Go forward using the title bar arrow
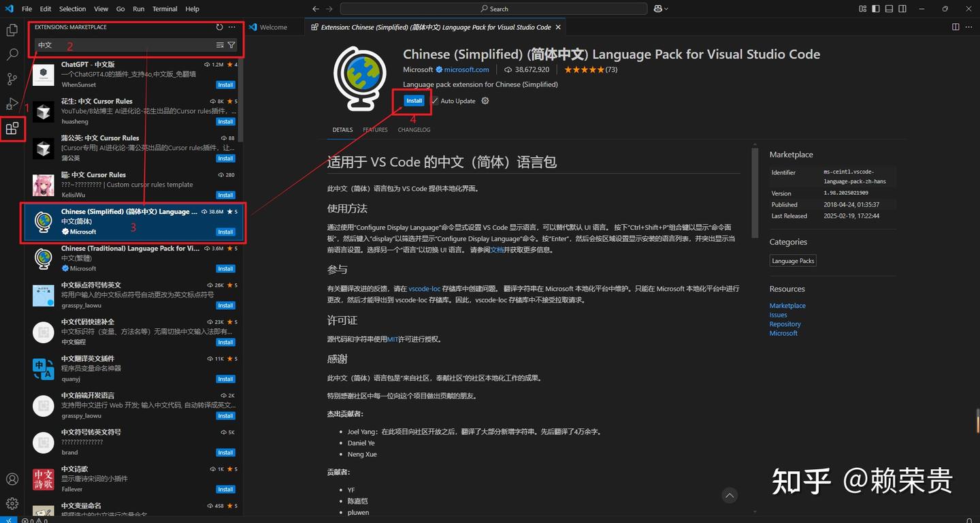Viewport: 980px width, 523px height. pos(329,9)
